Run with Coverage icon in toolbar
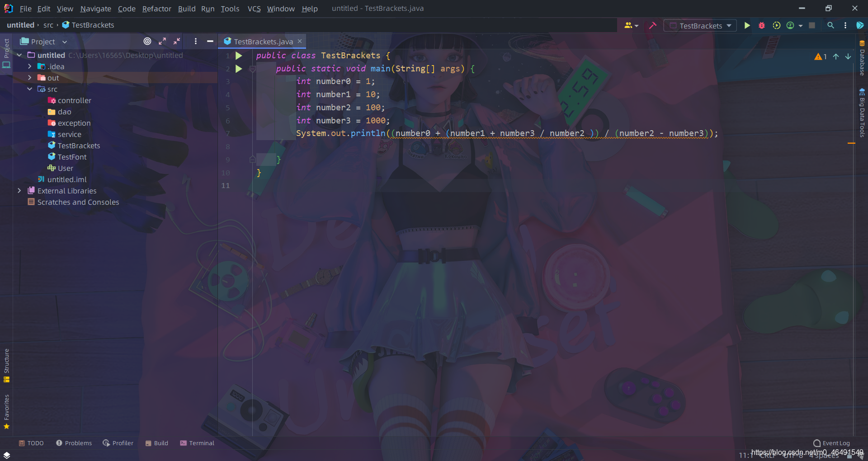The image size is (868, 461). pos(776,26)
